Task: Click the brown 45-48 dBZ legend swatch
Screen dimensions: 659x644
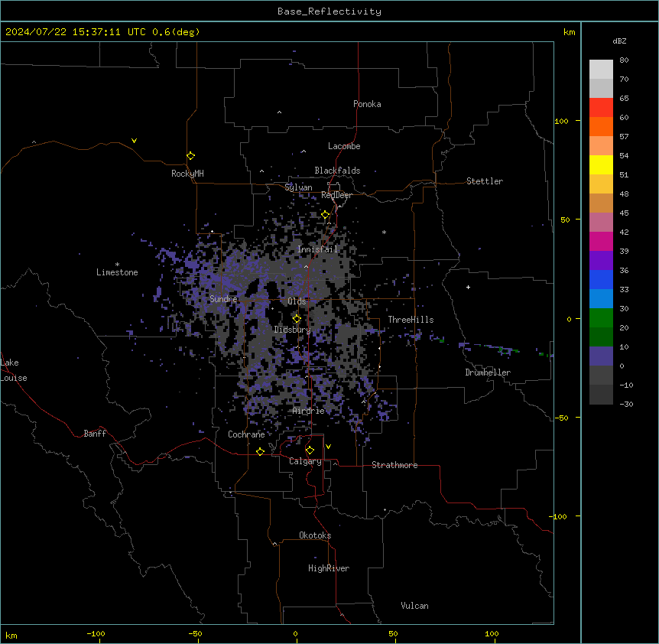Action: (601, 203)
